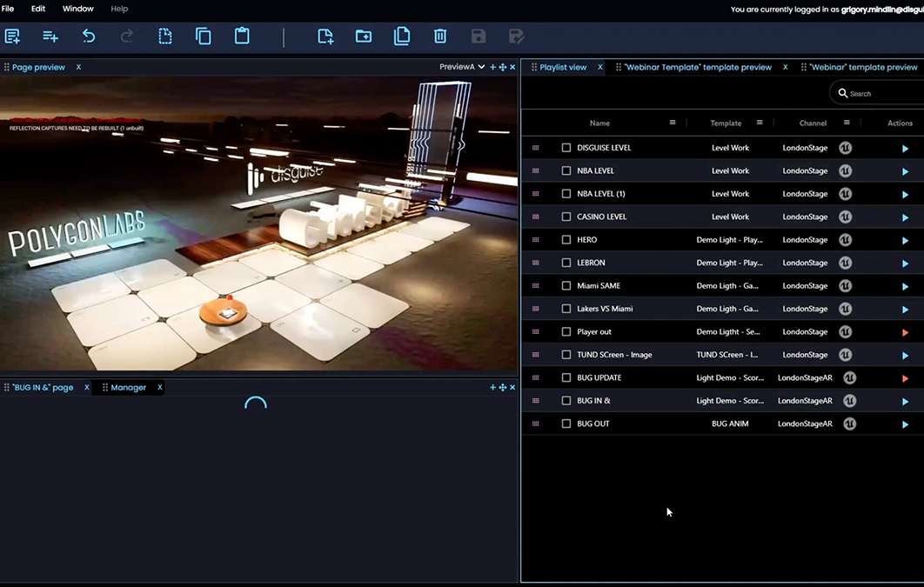
Task: Click the cut toolbar icon
Action: tap(165, 37)
